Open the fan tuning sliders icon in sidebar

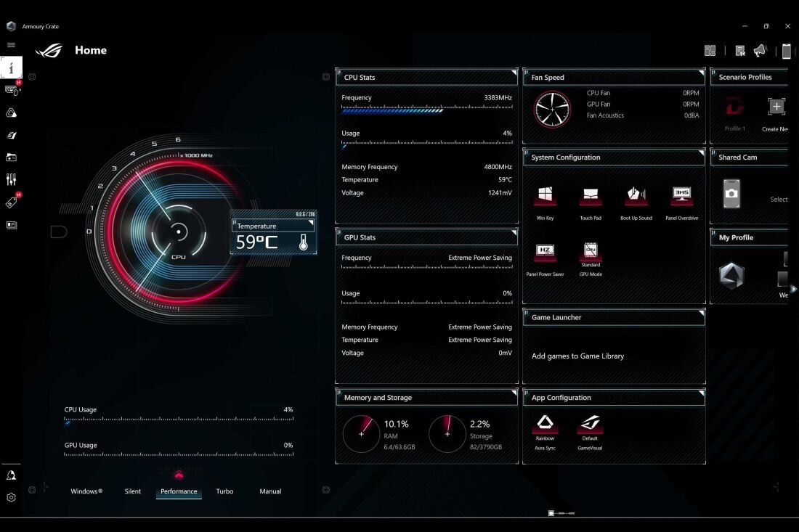[11, 179]
